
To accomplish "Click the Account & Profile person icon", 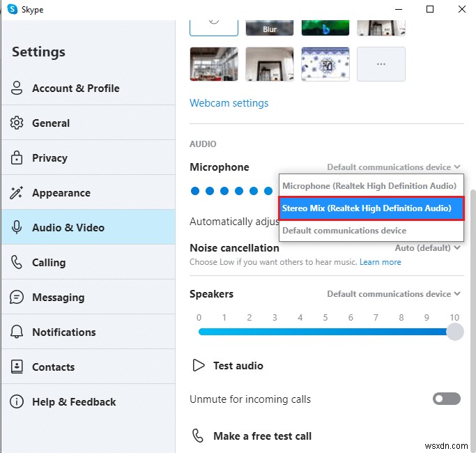I will pyautogui.click(x=17, y=89).
